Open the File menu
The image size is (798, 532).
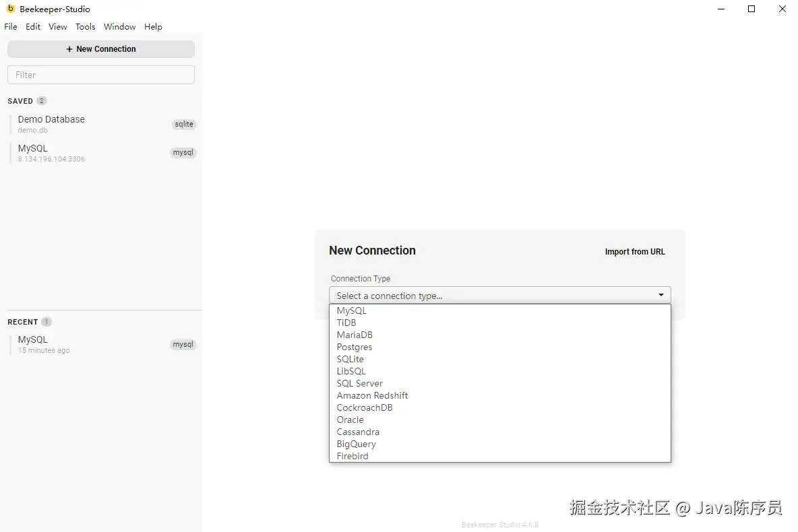[11, 26]
